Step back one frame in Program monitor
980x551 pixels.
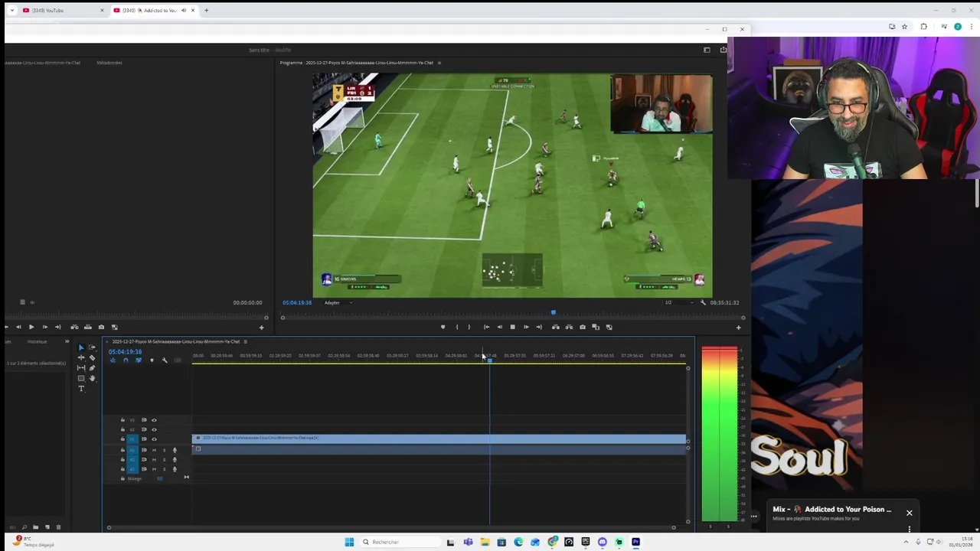tap(500, 327)
